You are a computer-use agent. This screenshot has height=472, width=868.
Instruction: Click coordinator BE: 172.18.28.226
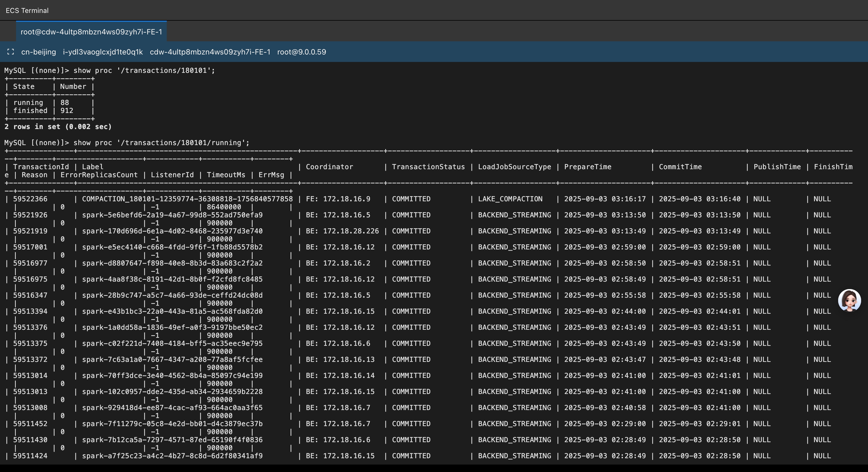tap(342, 231)
